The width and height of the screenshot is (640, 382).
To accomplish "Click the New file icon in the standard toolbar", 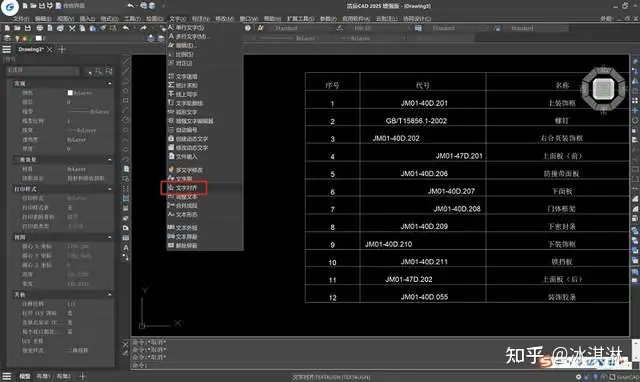I will coord(7,28).
